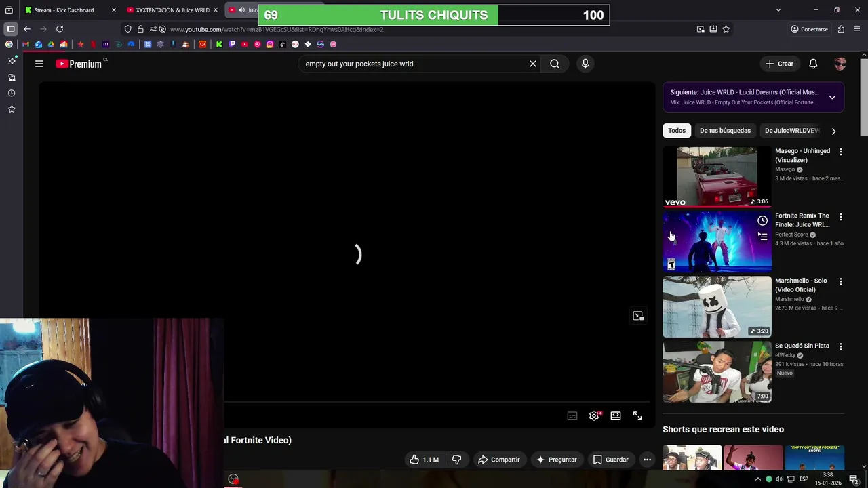Viewport: 868px width, 488px height.
Task: Share the video via Compartir
Action: click(x=498, y=460)
